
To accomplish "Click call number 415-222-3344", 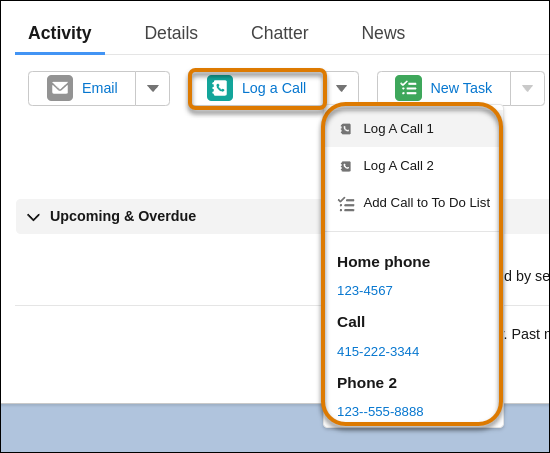I will [378, 352].
